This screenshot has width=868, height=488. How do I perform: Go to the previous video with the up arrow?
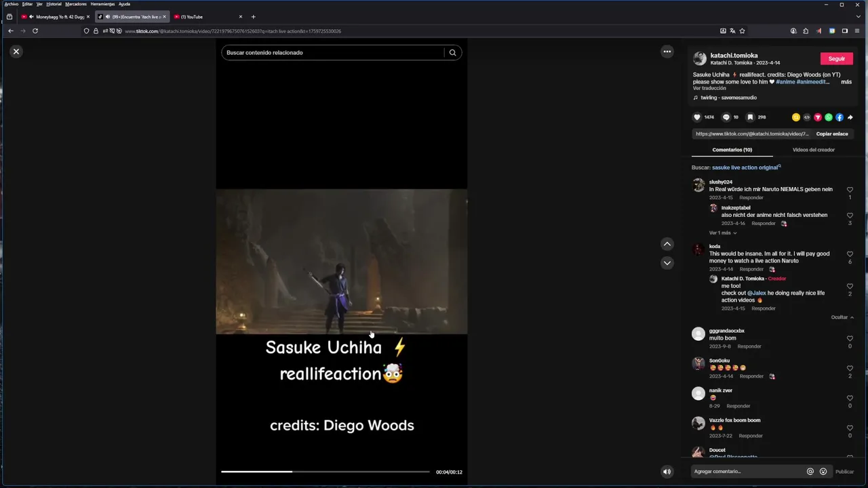(667, 244)
